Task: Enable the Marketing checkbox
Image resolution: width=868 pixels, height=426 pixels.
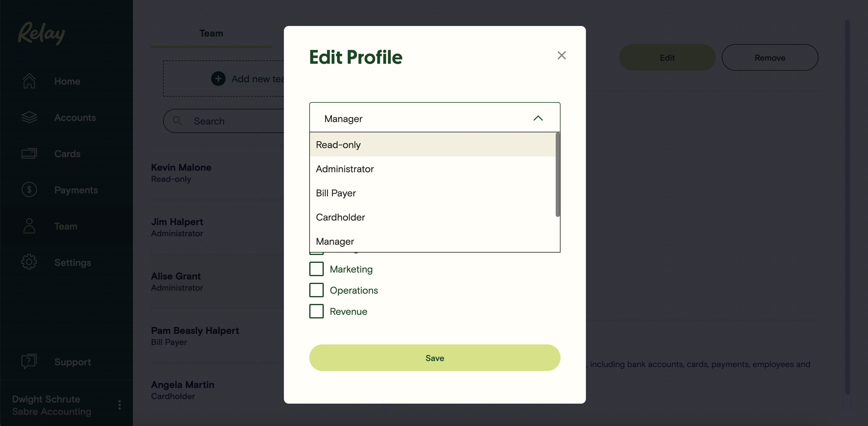Action: [316, 269]
